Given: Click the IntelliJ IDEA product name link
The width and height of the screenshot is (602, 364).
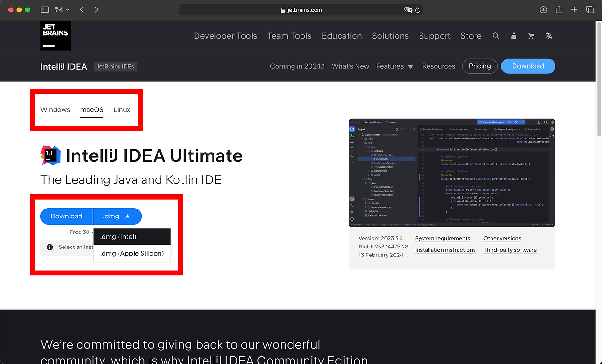Looking at the screenshot, I should click(x=63, y=66).
